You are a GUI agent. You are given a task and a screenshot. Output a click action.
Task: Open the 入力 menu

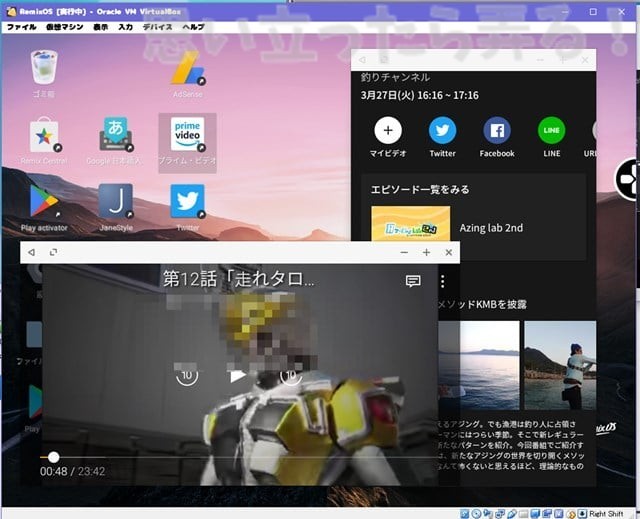[126, 27]
